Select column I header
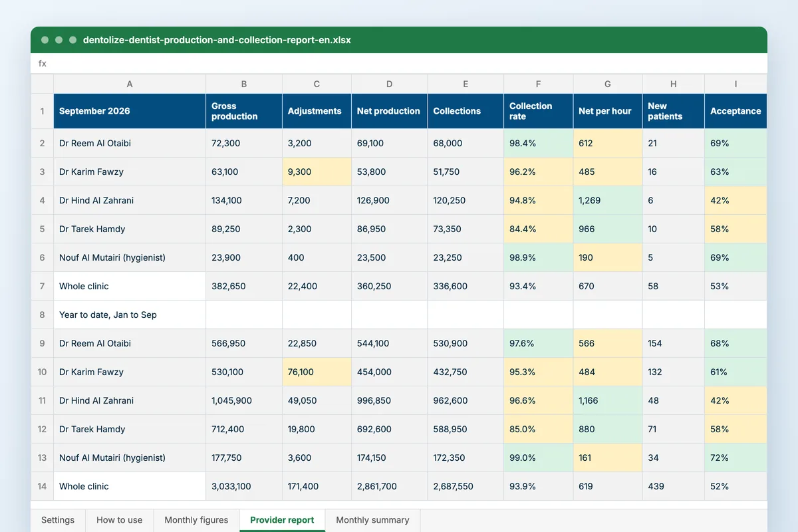 click(x=735, y=84)
